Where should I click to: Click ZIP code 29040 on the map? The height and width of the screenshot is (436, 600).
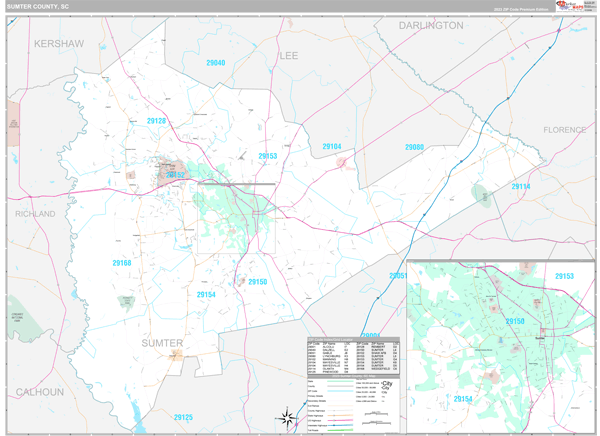tap(215, 63)
